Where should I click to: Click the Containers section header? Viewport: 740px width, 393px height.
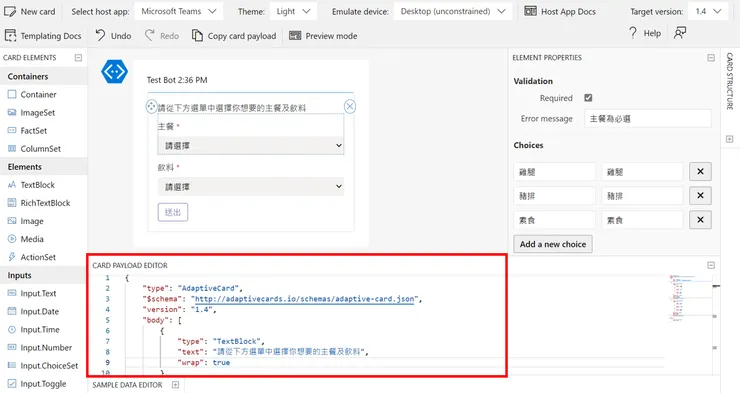point(44,76)
